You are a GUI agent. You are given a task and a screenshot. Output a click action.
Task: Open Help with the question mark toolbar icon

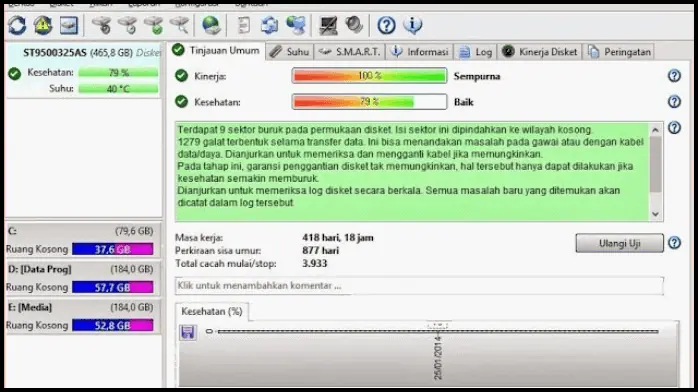coord(386,25)
